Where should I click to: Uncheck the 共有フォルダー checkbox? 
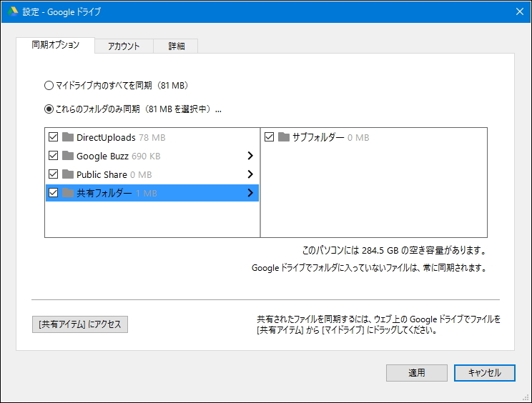[x=53, y=193]
